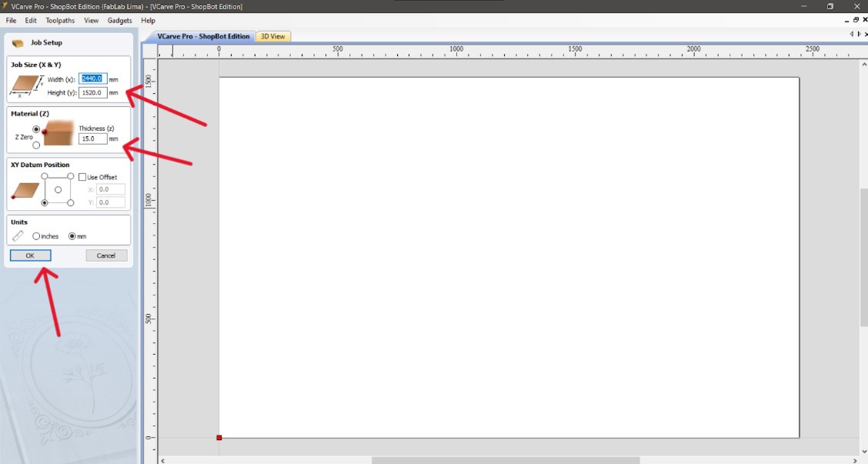Open the Gadgets menu
The image size is (868, 464).
[x=119, y=21]
